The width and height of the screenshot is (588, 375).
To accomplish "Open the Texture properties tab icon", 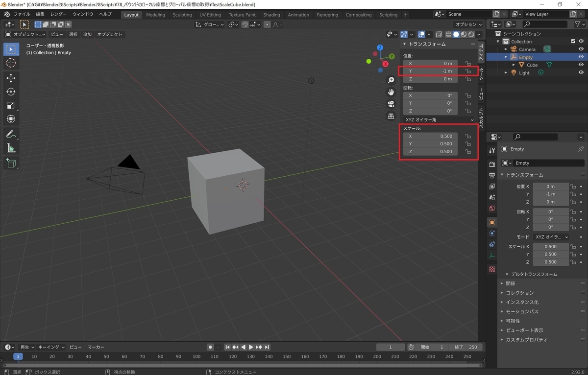I will [x=492, y=269].
